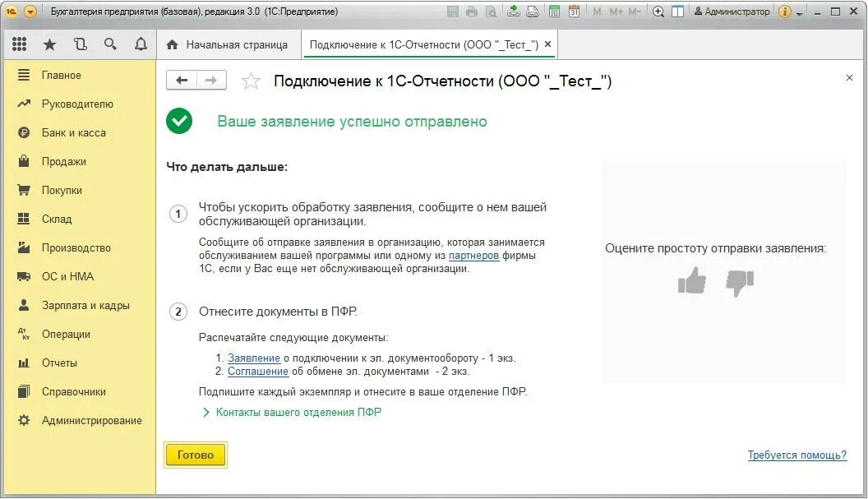This screenshot has height=499, width=868.
Task: Open the Требуется помощь link
Action: (x=797, y=455)
